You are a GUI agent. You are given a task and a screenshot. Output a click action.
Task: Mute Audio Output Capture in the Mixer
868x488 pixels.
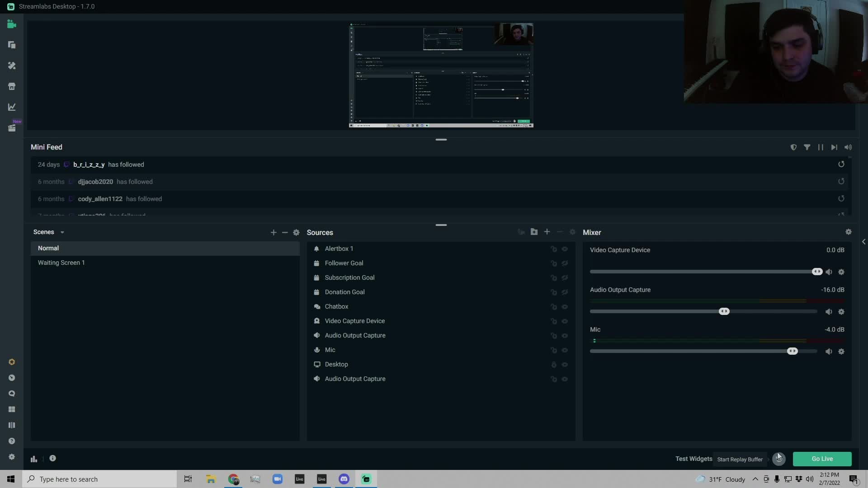[829, 312]
